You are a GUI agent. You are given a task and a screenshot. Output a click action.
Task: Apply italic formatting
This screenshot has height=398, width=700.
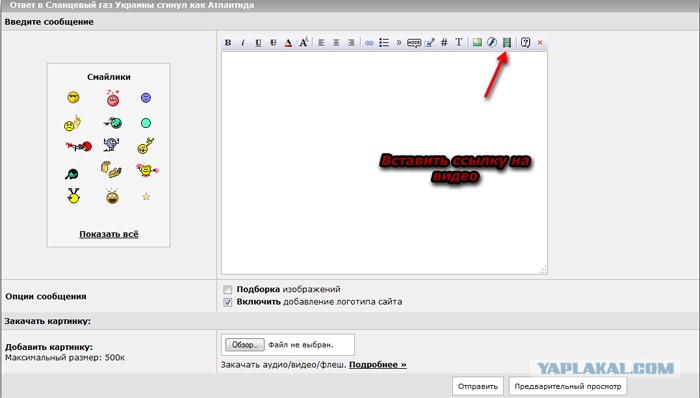[243, 42]
